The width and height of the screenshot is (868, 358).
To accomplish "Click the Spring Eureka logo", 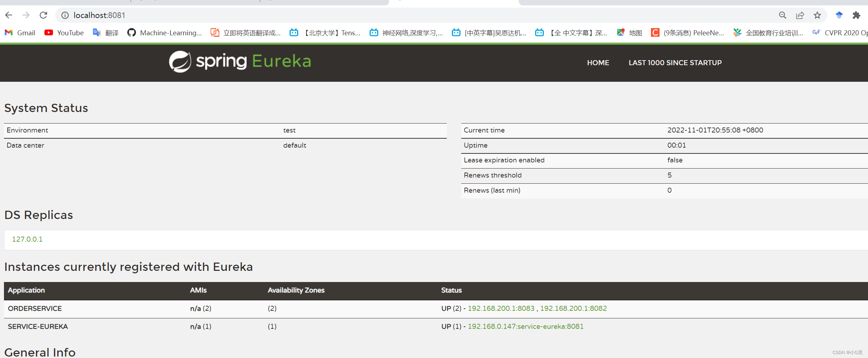I will [x=240, y=62].
